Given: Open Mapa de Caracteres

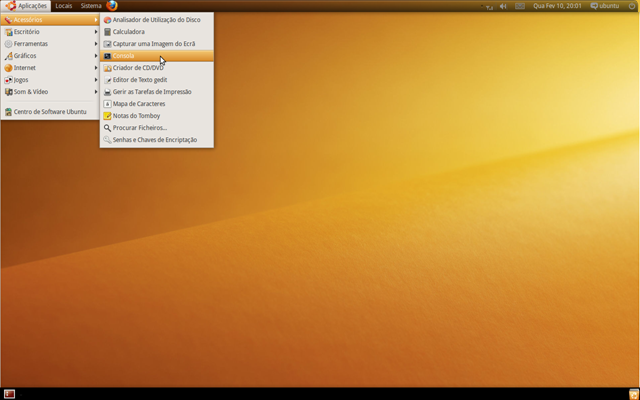Looking at the screenshot, I should pos(157,104).
